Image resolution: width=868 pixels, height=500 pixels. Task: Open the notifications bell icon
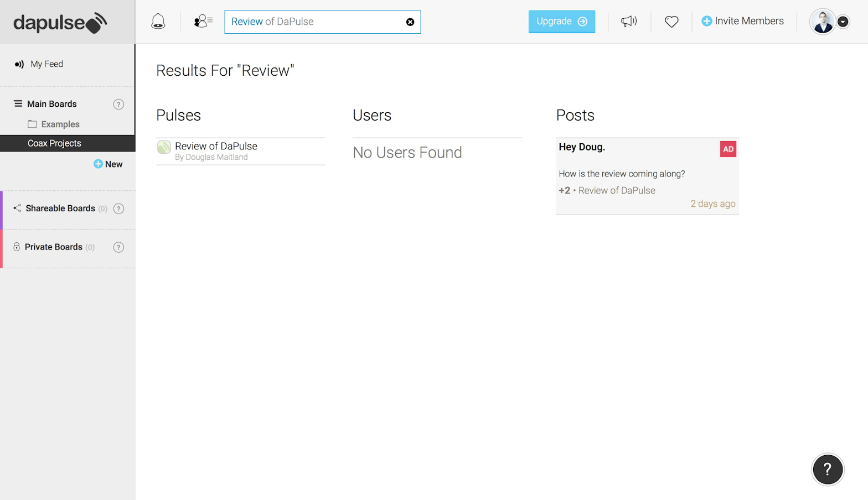158,22
